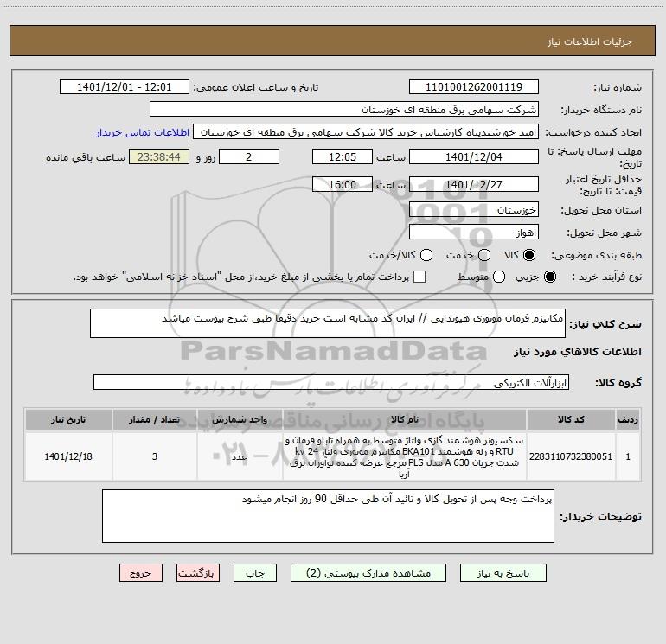Click the اطلاعات کالاهای مورد نیاز heading

click(x=578, y=352)
